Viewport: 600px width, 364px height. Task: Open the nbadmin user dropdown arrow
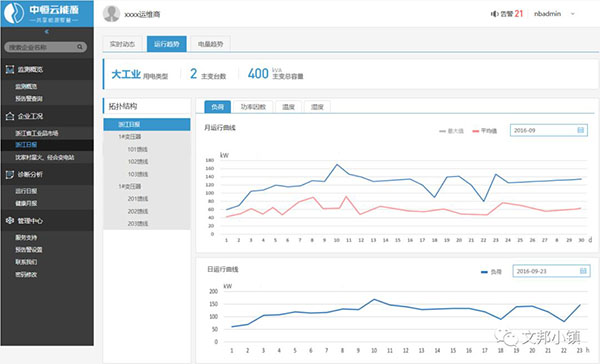click(x=573, y=14)
